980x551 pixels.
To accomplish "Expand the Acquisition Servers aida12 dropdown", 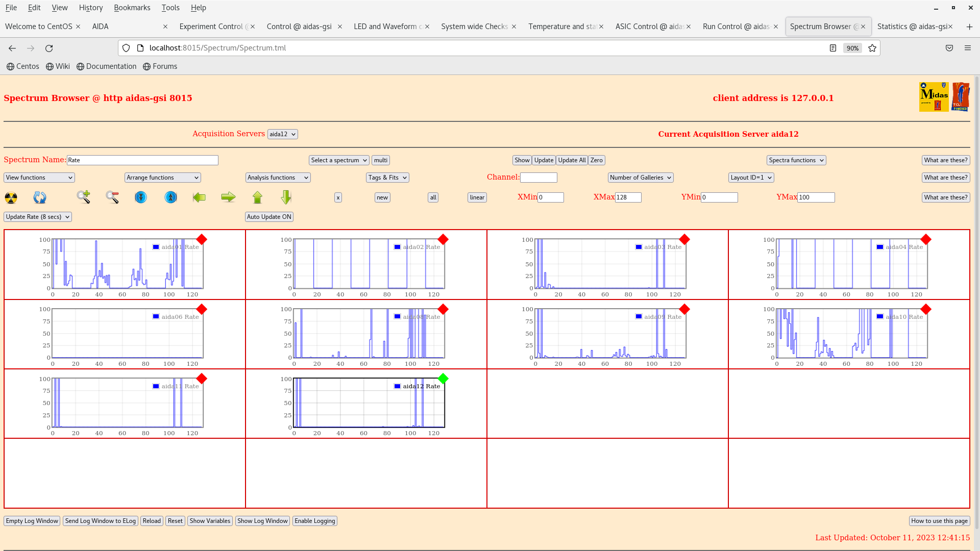I will click(282, 134).
